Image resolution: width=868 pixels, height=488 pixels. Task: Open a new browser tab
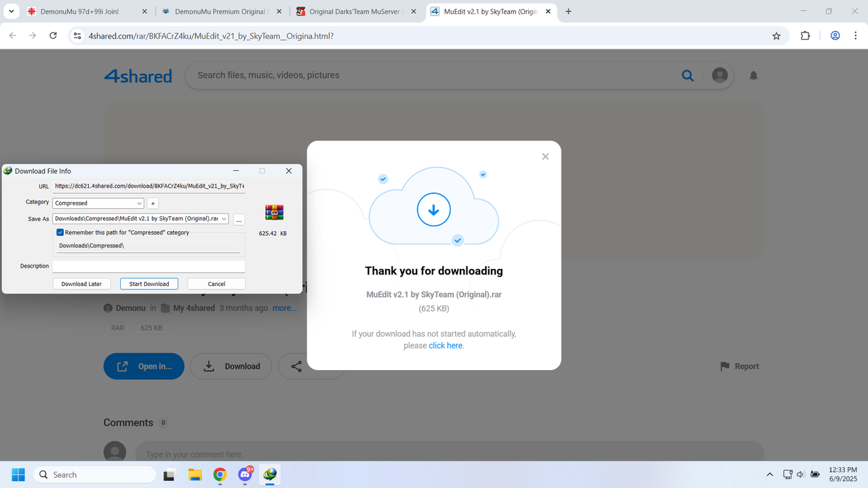(568, 12)
